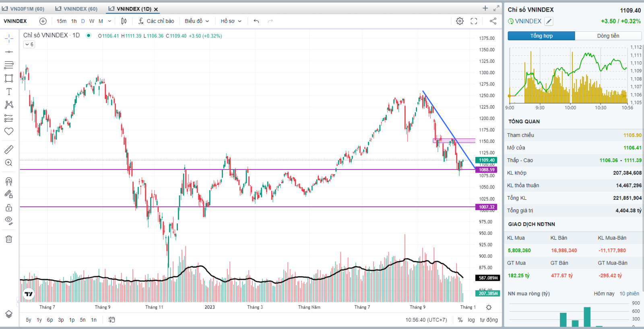Select the trend line drawing tool
Image resolution: width=644 pixels, height=329 pixels.
9,52
